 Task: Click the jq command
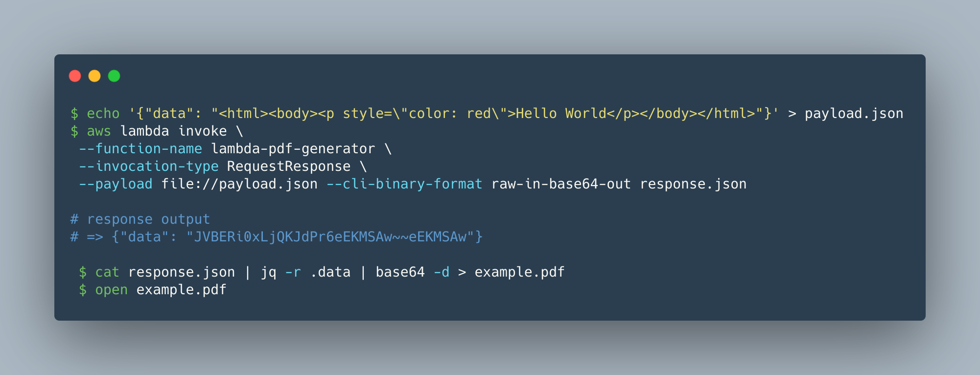(x=268, y=272)
